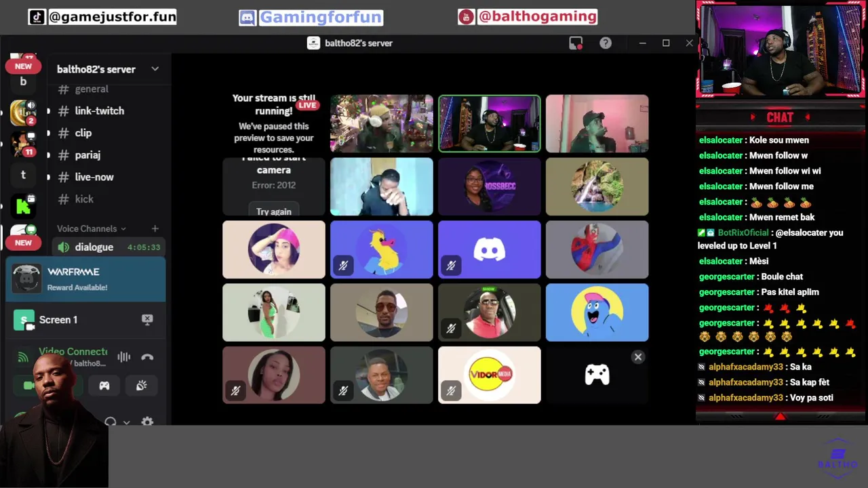868x488 pixels.
Task: Toggle the green camera button
Action: (x=29, y=385)
